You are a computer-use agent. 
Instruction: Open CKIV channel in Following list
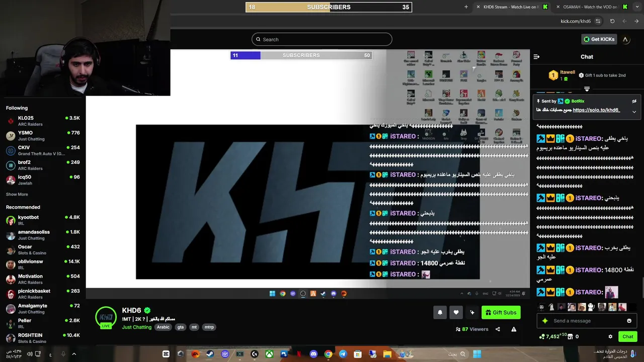click(x=43, y=150)
